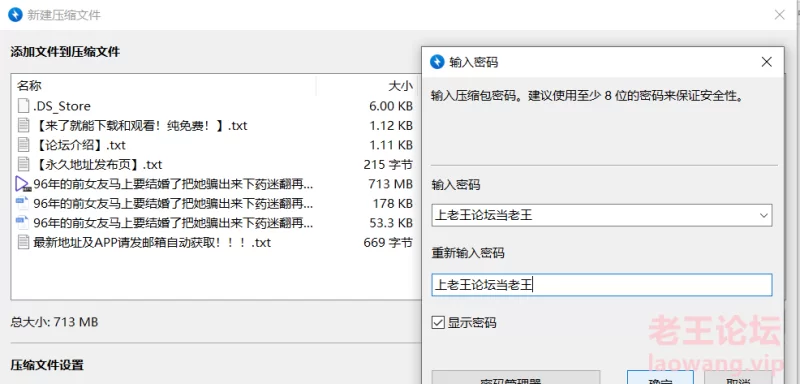The width and height of the screenshot is (800, 384).
Task: Uncheck the 显示密码 checkbox
Action: 438,323
